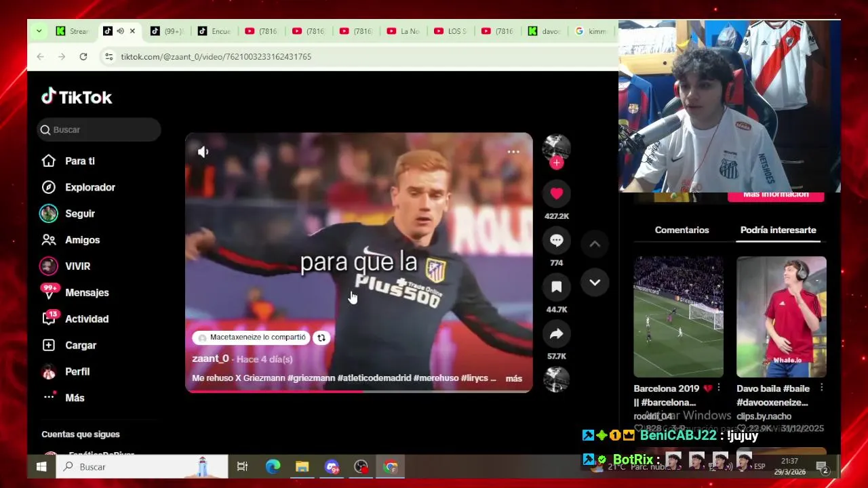
Task: Open the Windows notification center
Action: [x=823, y=467]
